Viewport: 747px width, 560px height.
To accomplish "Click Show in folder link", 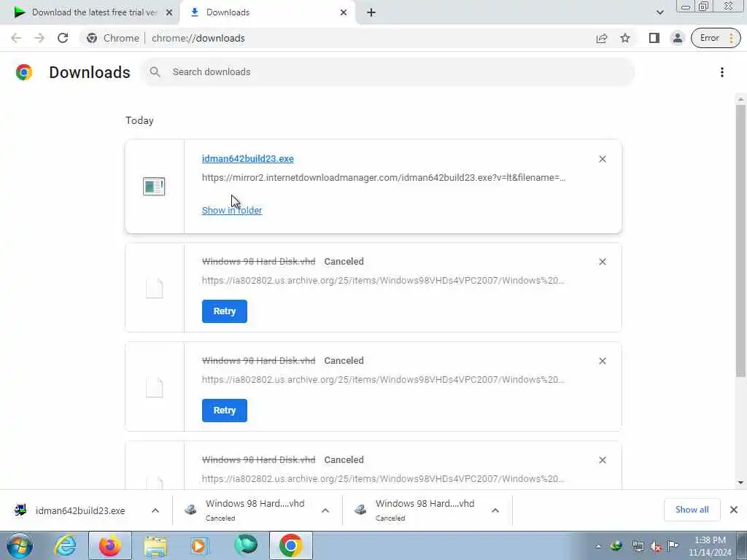I will tap(231, 210).
